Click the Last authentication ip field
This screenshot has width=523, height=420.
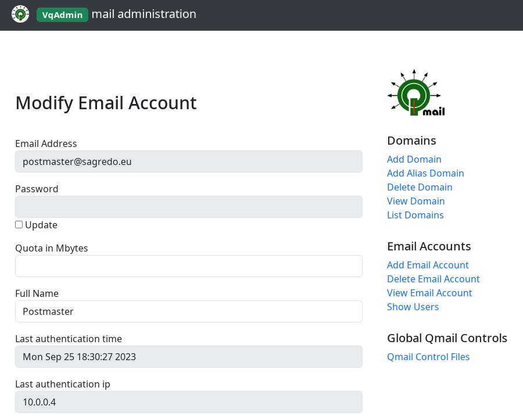(x=189, y=402)
